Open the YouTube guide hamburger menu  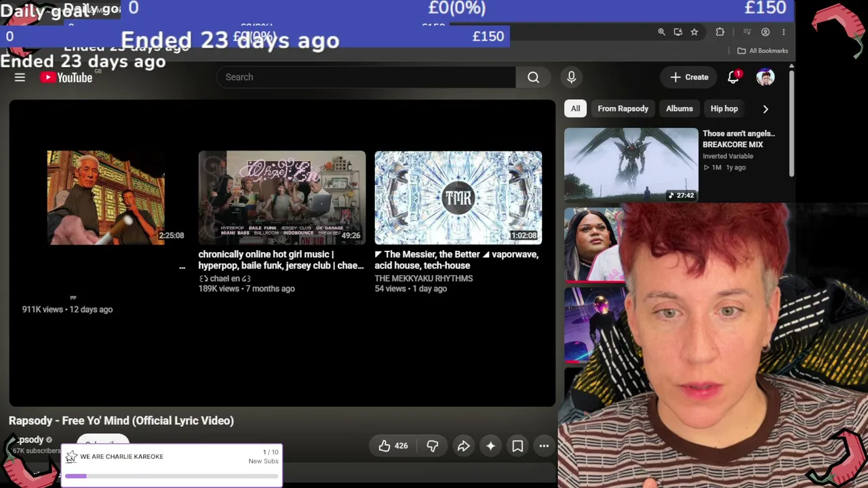[x=20, y=77]
